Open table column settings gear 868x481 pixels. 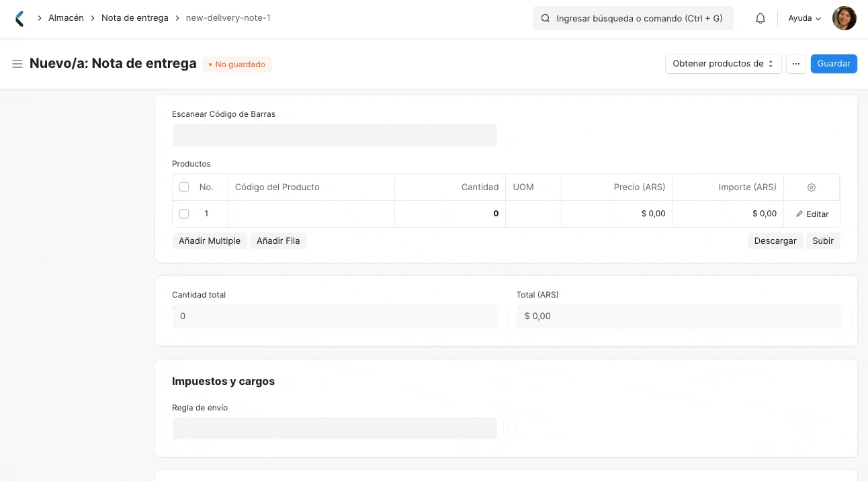[812, 187]
